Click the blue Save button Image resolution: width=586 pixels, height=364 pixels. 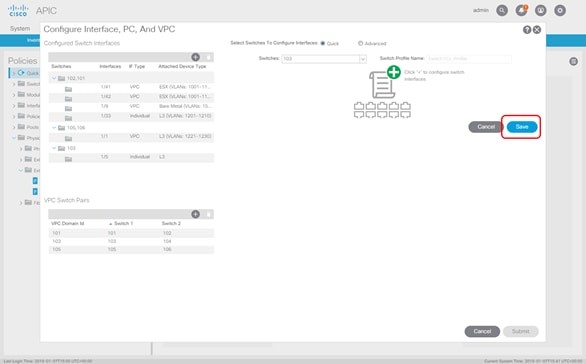522,127
